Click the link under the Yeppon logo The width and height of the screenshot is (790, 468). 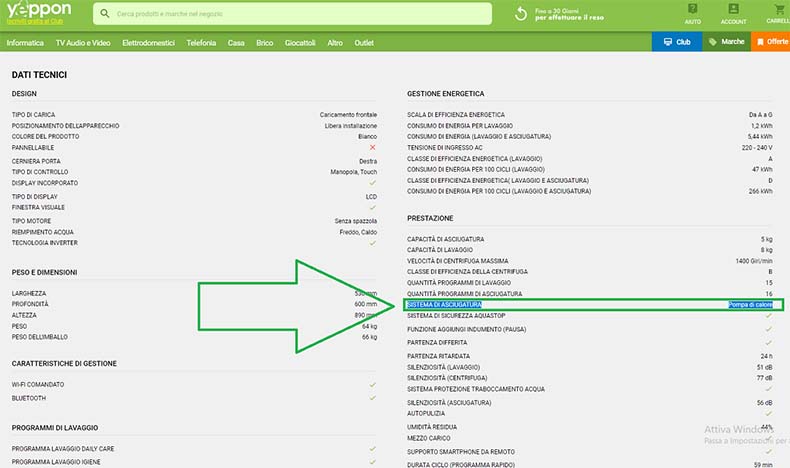pos(35,21)
